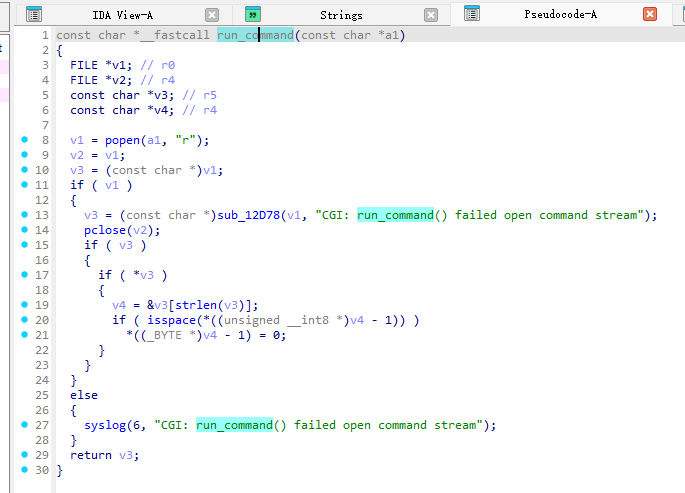685x493 pixels.
Task: Switch to the IDA View-A tab
Action: click(120, 15)
